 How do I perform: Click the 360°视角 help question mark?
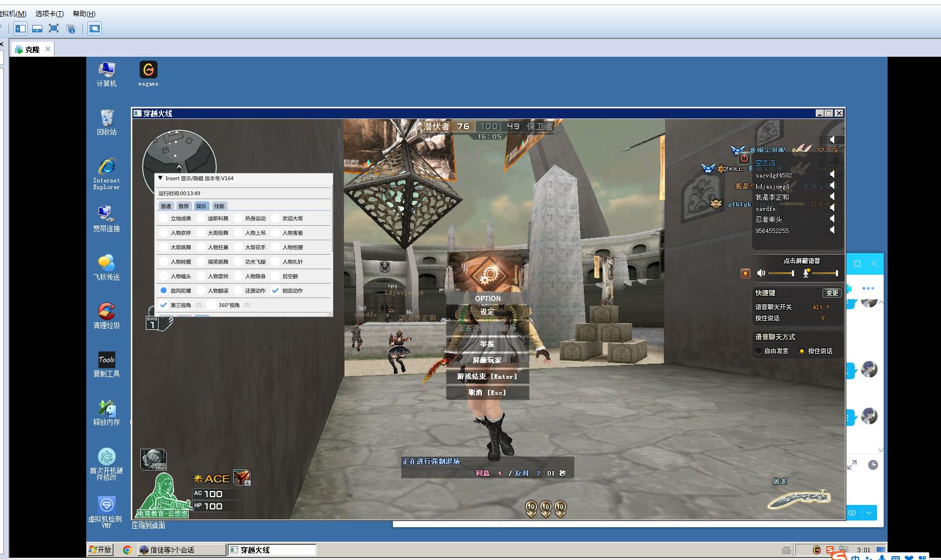pyautogui.click(x=247, y=305)
